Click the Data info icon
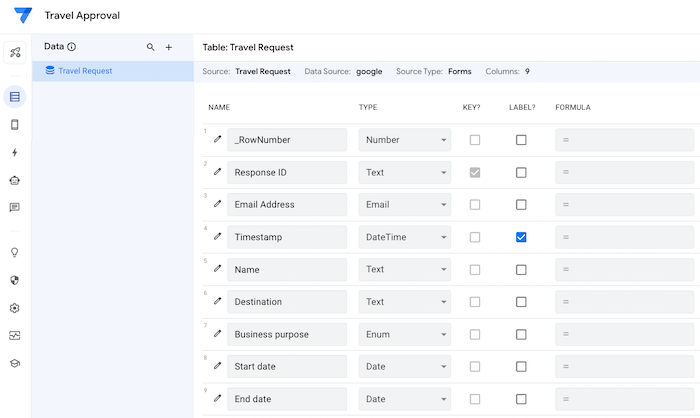Viewport: 700px width, 418px height. pyautogui.click(x=72, y=47)
